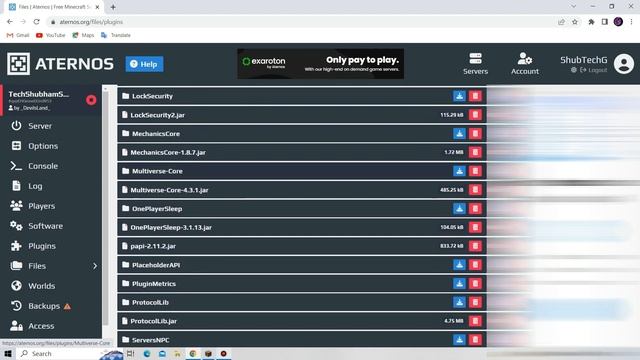Open the PlaceholderAPI folder
Screen dimensions: 640x360
156,265
